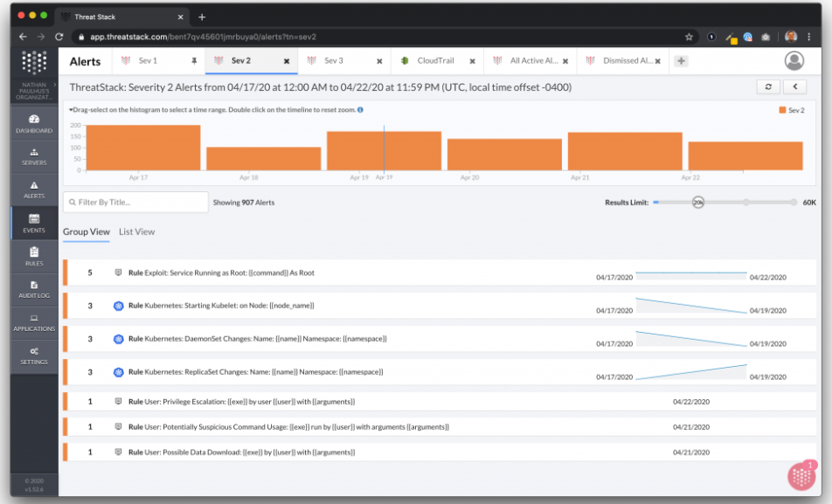832x504 pixels.
Task: Open the Rules sidebar section
Action: tap(34, 256)
